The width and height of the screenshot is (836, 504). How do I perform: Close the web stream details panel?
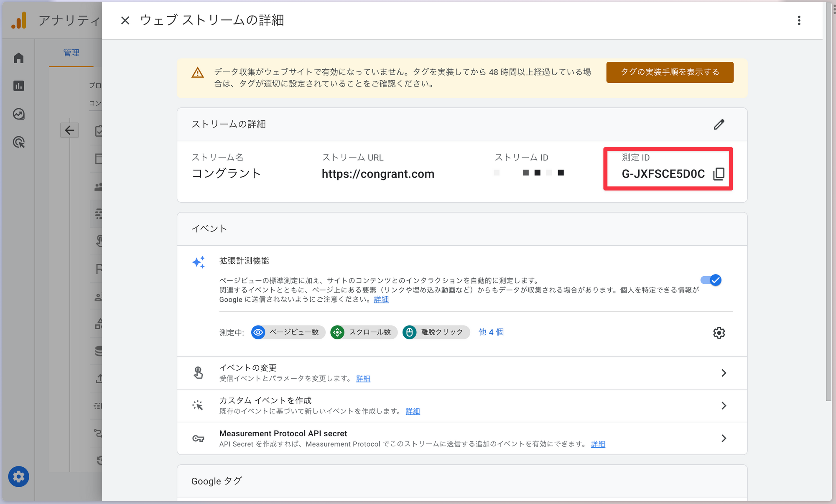[x=125, y=20]
